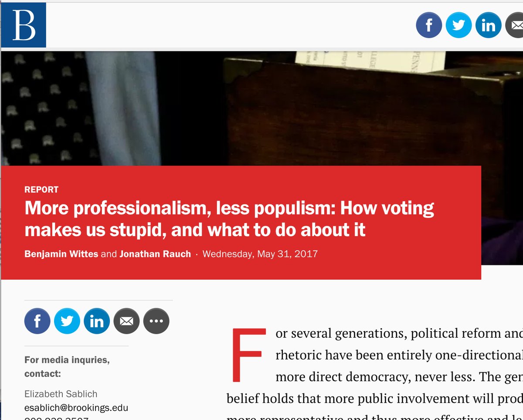This screenshot has height=420, width=523.
Task: Share on Twitter from top header
Action: point(458,25)
